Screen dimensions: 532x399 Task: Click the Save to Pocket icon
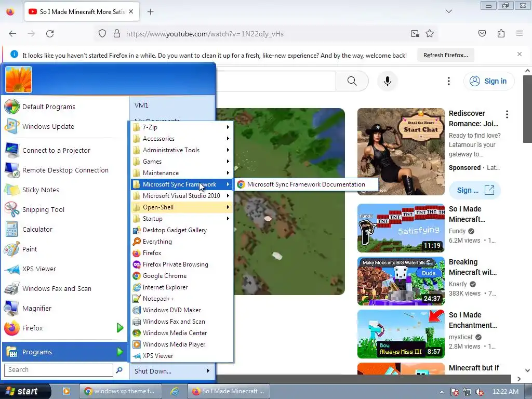click(482, 34)
